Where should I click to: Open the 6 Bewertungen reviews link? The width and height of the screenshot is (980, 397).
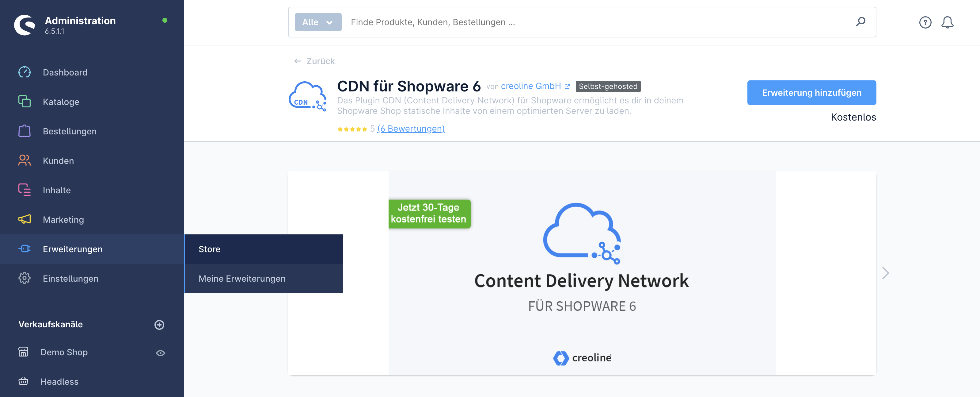[x=411, y=129]
